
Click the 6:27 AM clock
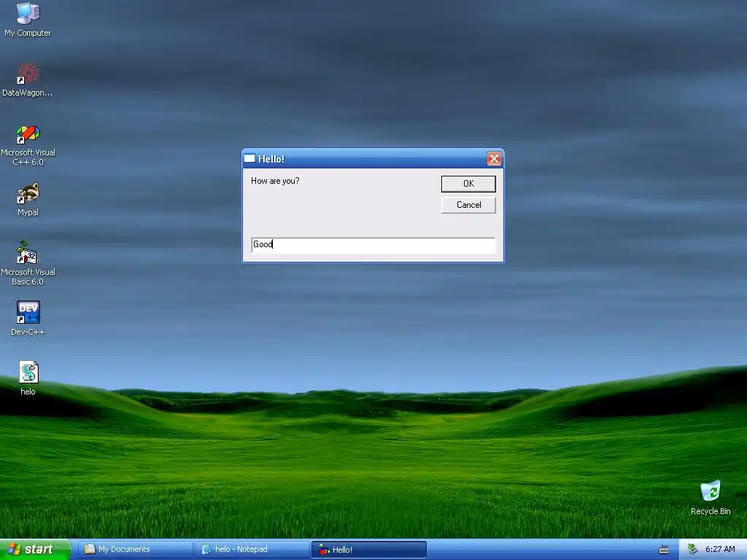(720, 550)
